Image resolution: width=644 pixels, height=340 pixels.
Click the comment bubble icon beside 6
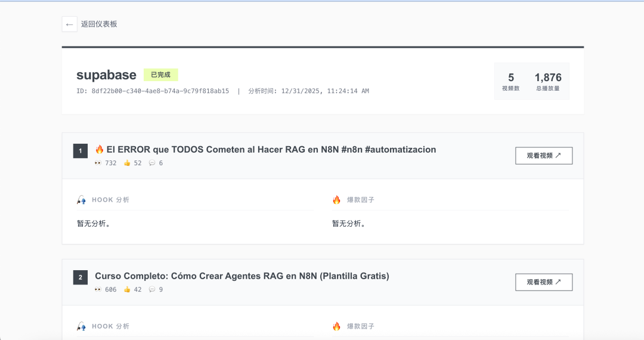tap(152, 163)
